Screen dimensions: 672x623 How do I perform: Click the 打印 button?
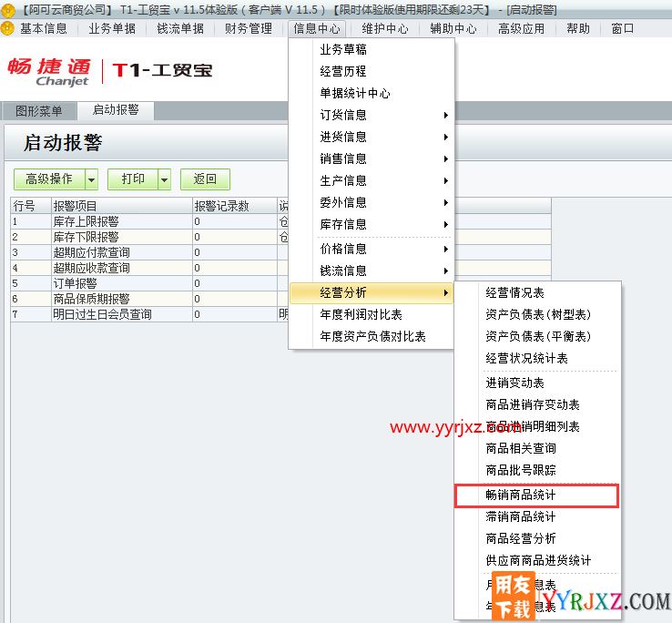point(133,179)
